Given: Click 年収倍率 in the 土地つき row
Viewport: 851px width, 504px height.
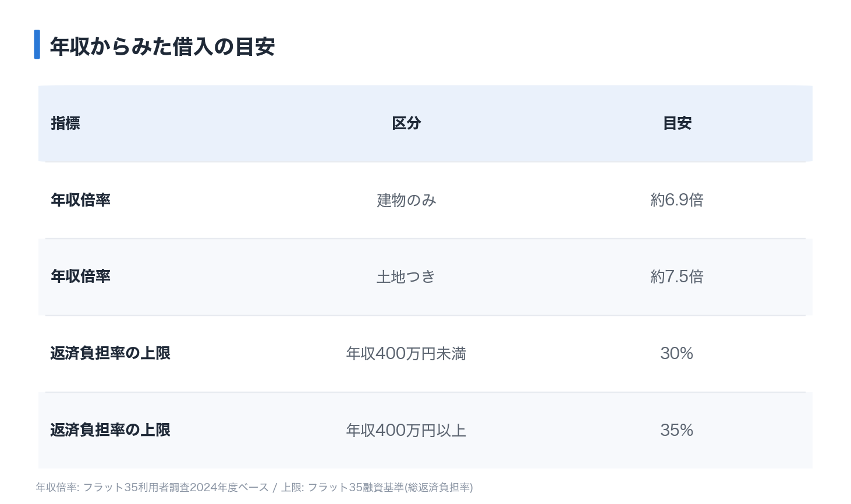Looking at the screenshot, I should (80, 276).
